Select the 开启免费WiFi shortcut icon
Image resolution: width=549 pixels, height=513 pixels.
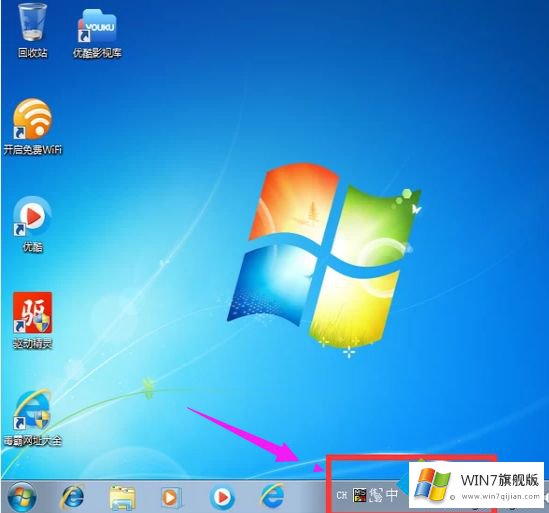(33, 127)
